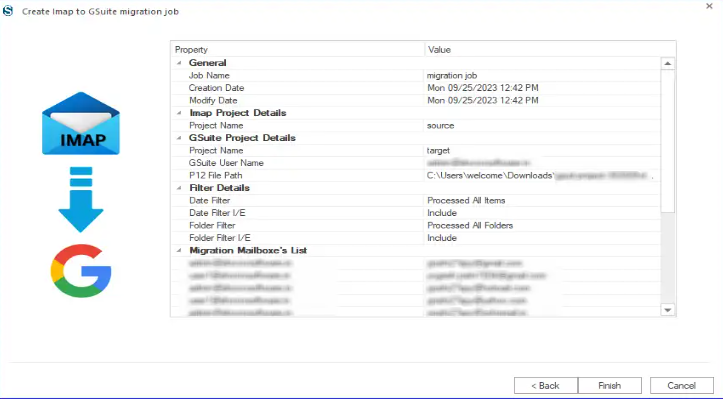Select the 'migration job' value
Viewport: 723px width, 401px height.
click(452, 76)
